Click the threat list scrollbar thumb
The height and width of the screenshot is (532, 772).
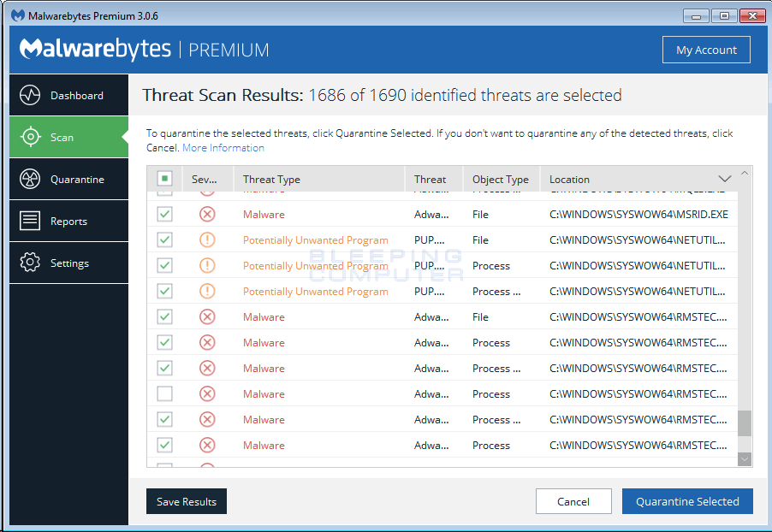click(745, 423)
